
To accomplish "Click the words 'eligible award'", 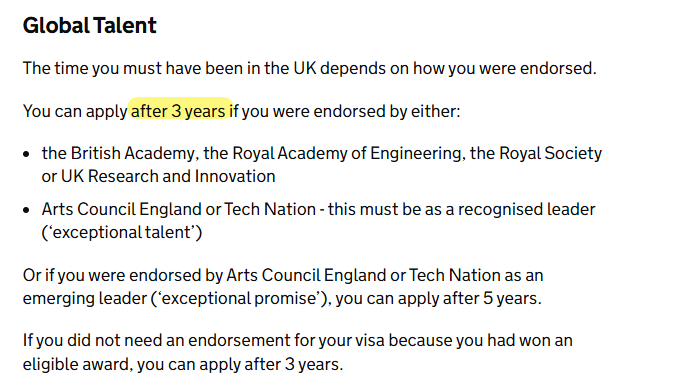I will pyautogui.click(x=76, y=364).
